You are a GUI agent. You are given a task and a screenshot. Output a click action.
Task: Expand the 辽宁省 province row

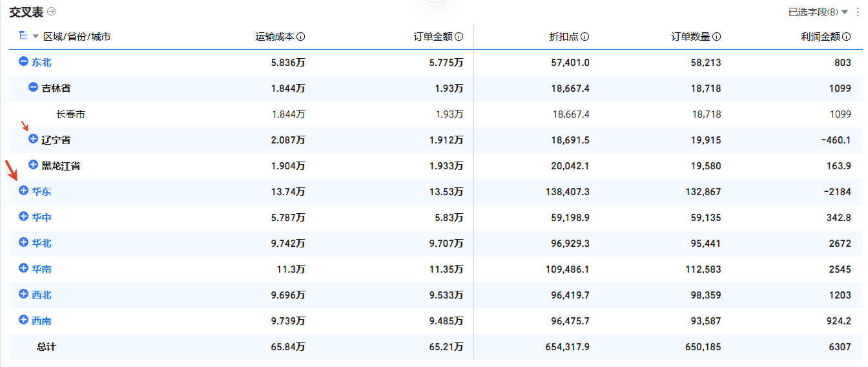point(34,140)
